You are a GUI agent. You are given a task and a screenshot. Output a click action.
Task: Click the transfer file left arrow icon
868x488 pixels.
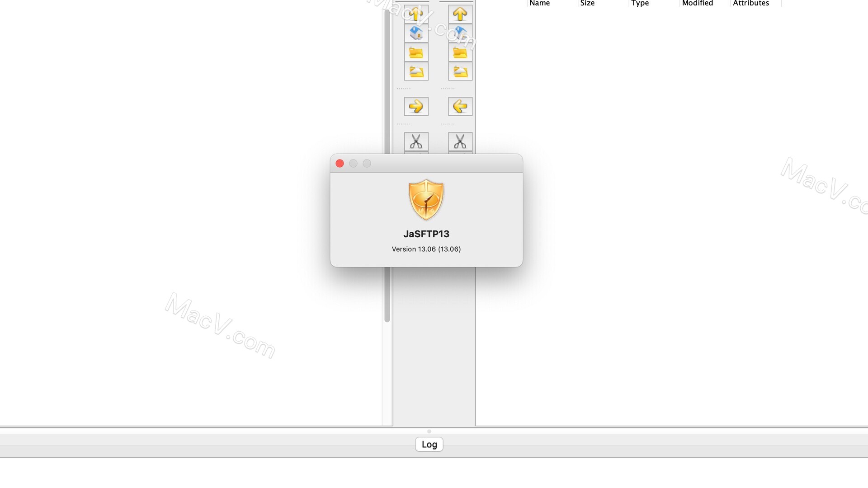coord(460,106)
